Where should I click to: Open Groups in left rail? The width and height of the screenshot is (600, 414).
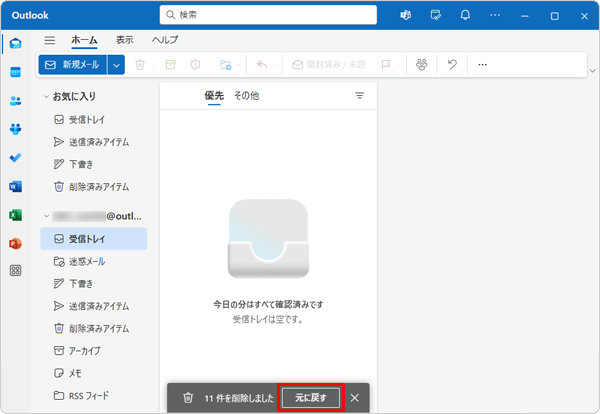15,129
